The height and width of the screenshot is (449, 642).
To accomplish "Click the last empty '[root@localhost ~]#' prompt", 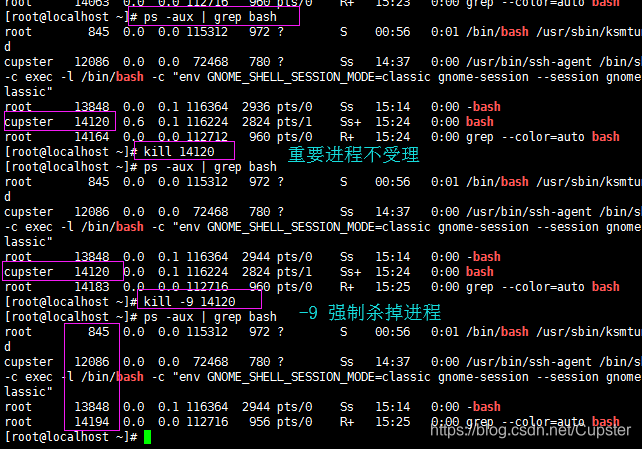I will coord(71,437).
